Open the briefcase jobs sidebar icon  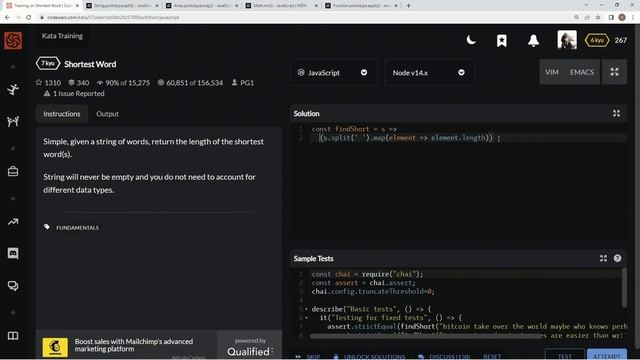coord(13,171)
